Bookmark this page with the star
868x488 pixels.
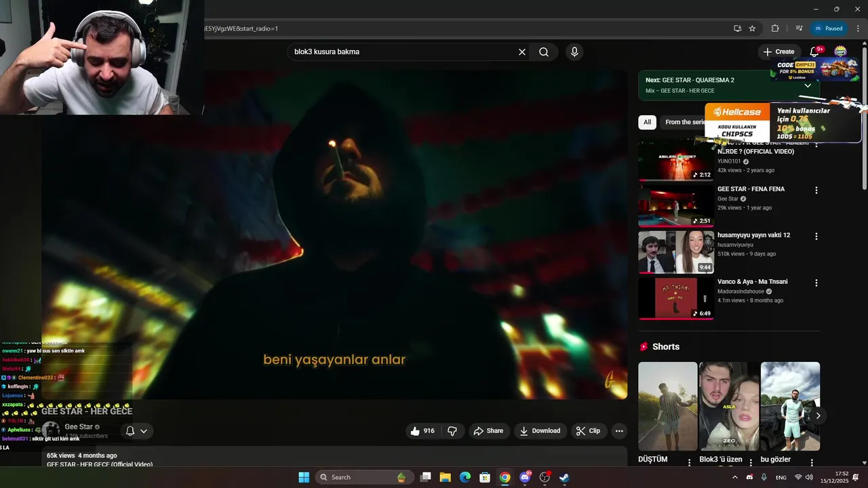point(752,28)
